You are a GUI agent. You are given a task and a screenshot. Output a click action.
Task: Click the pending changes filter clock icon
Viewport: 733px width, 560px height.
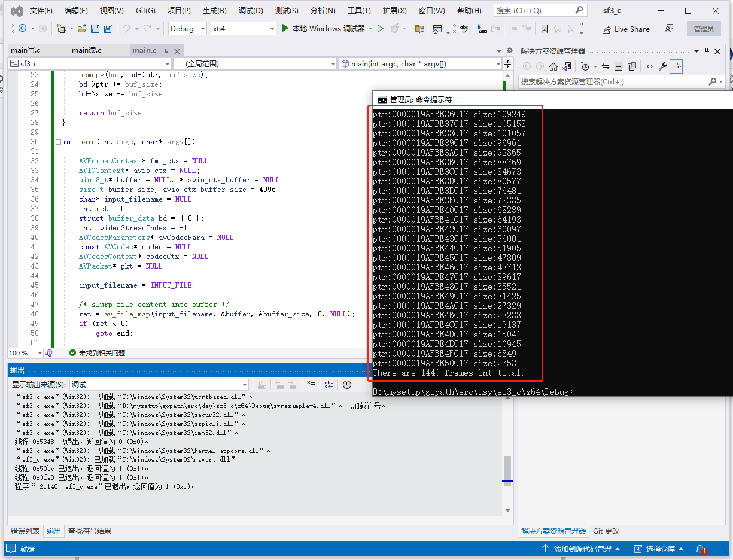coord(585,66)
